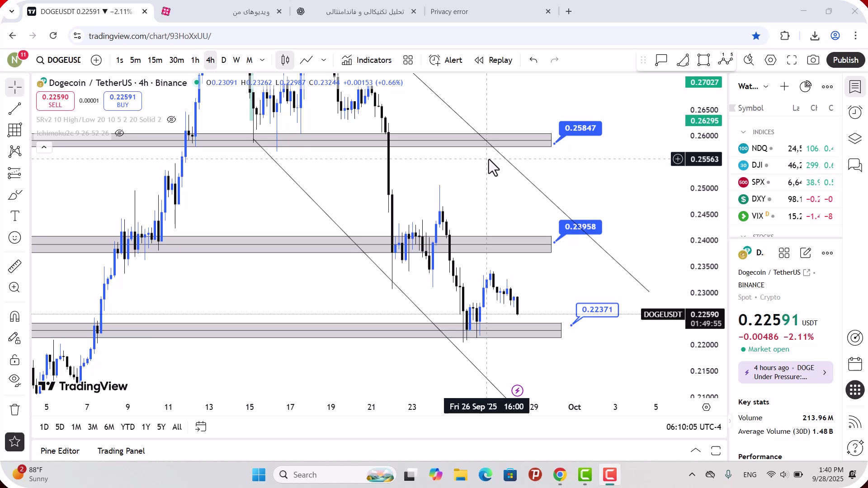The height and width of the screenshot is (488, 868).
Task: Open the object tree layers icon
Action: pos(855,138)
